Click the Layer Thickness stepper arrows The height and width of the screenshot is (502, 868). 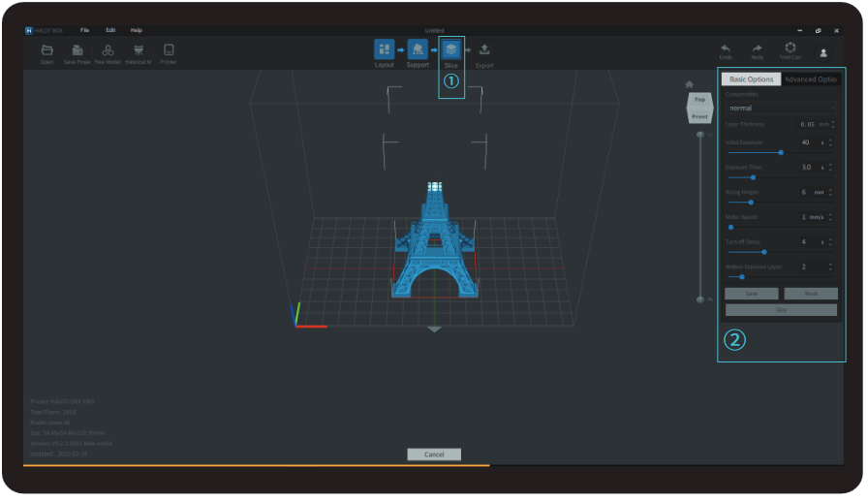(833, 125)
